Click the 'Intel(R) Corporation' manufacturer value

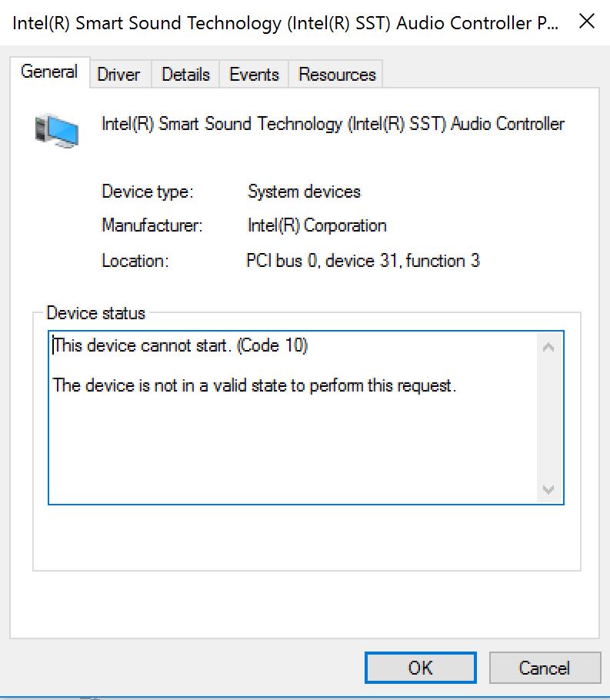pos(317,226)
